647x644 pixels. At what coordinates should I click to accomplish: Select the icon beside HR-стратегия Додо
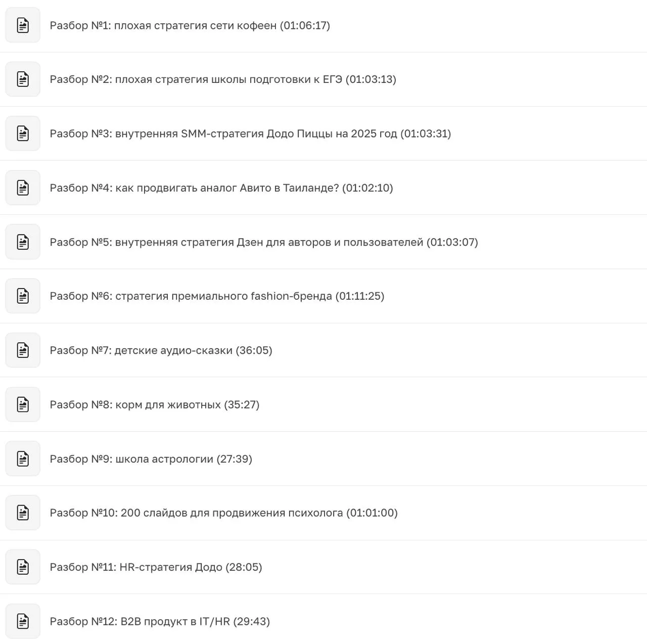tap(23, 567)
